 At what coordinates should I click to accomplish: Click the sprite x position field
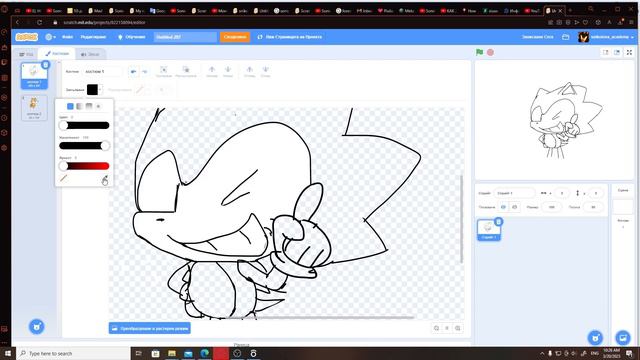click(x=562, y=193)
